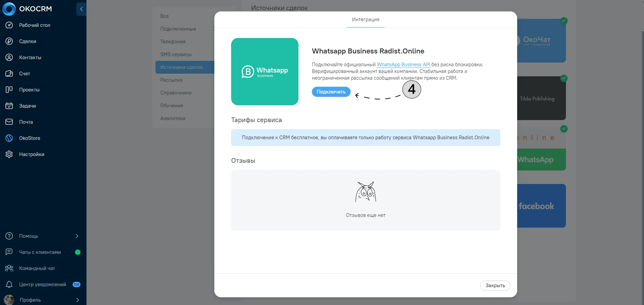Image resolution: width=644 pixels, height=305 pixels.
Task: Open Чаты с клиентами chat icon
Action: click(x=9, y=252)
